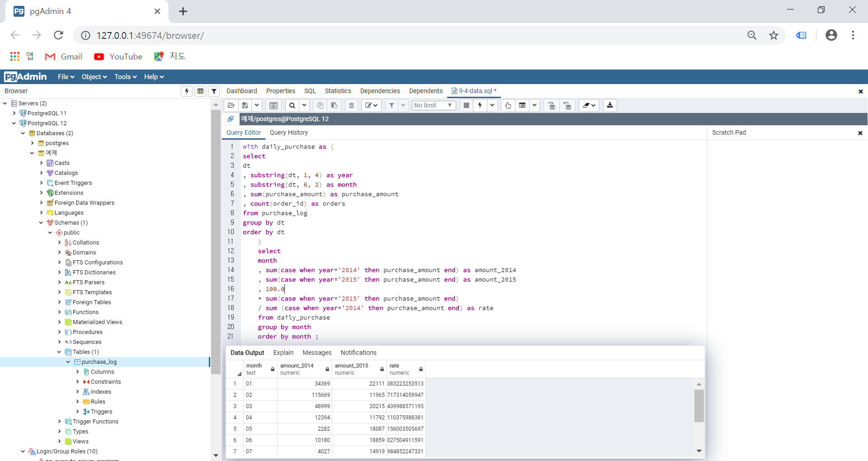
Task: Switch to the Statistics tab
Action: [x=338, y=91]
